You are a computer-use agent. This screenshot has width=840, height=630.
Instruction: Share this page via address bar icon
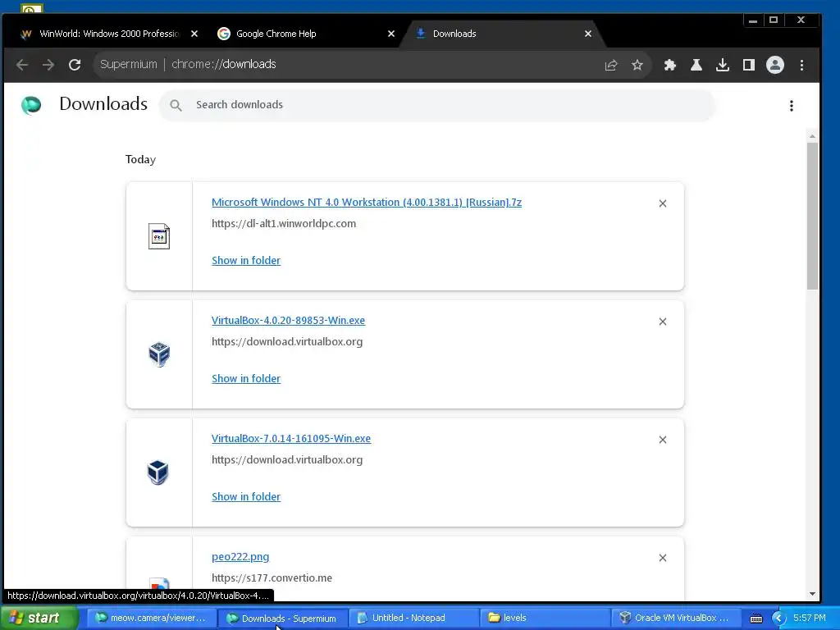[610, 65]
